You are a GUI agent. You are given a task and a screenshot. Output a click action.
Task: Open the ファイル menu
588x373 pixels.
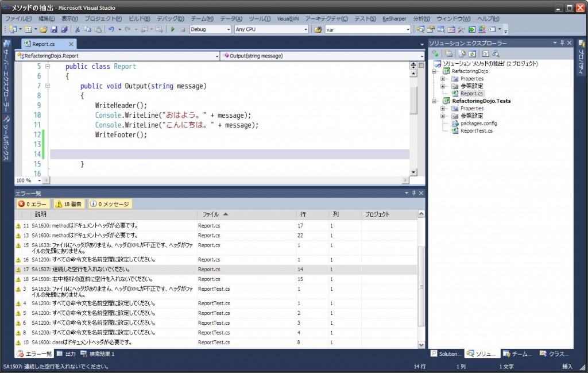pyautogui.click(x=18, y=18)
